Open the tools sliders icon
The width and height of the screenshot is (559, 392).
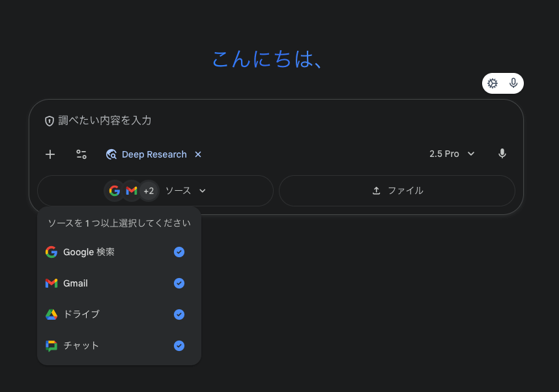81,154
